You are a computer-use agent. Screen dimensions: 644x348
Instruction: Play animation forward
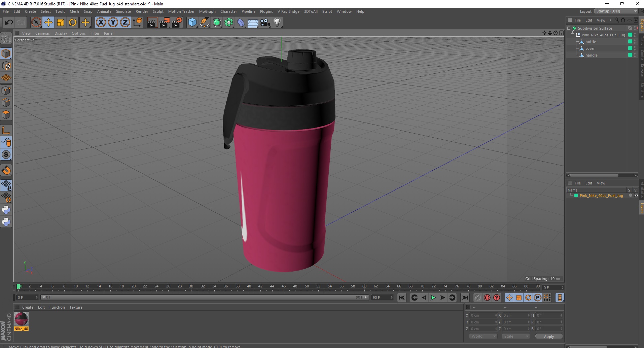click(x=433, y=298)
